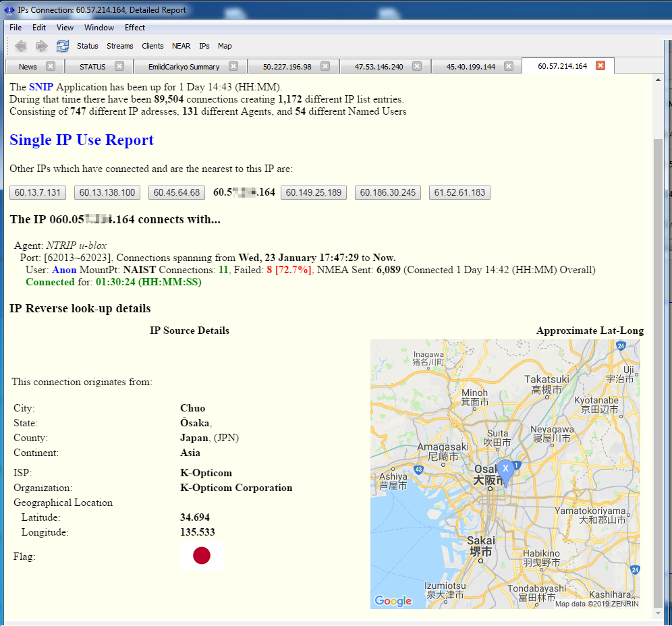Switch to the 45.40.199.144 tab
672x626 pixels.
click(x=470, y=67)
